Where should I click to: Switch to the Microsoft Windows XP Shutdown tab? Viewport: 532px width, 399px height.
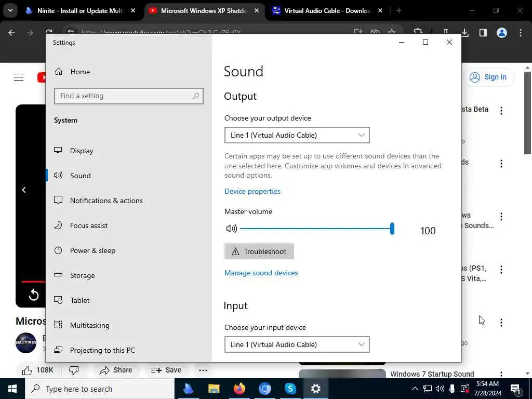[x=204, y=11]
